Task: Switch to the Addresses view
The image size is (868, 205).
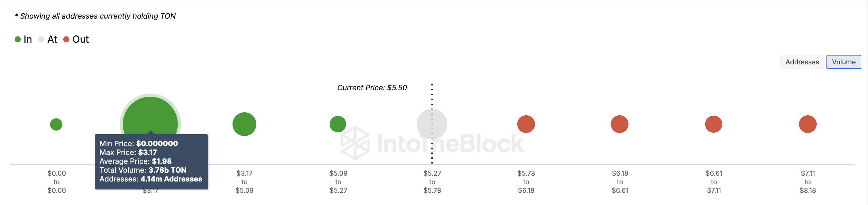Action: click(802, 62)
